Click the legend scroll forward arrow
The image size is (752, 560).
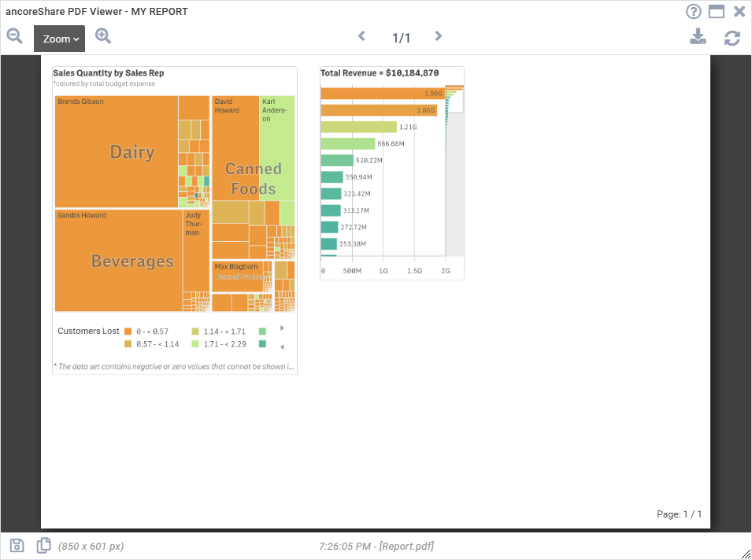[x=282, y=328]
